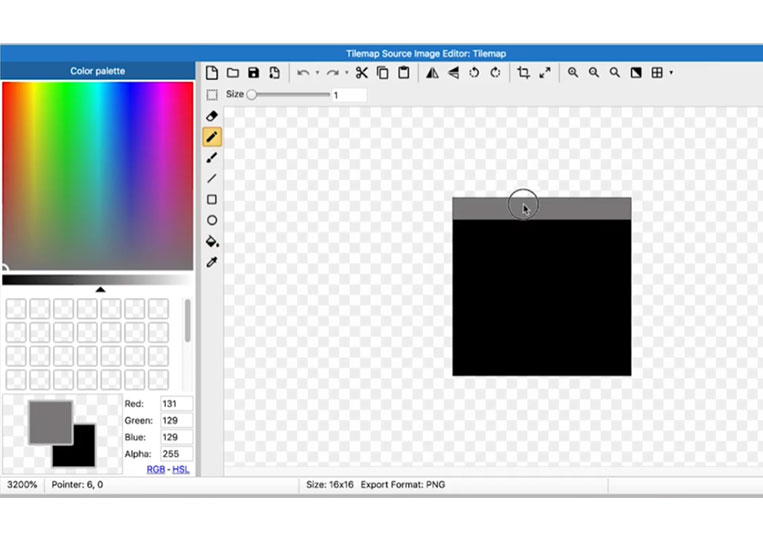The height and width of the screenshot is (541, 763).
Task: Toggle background contrast icon
Action: pyautogui.click(x=636, y=73)
